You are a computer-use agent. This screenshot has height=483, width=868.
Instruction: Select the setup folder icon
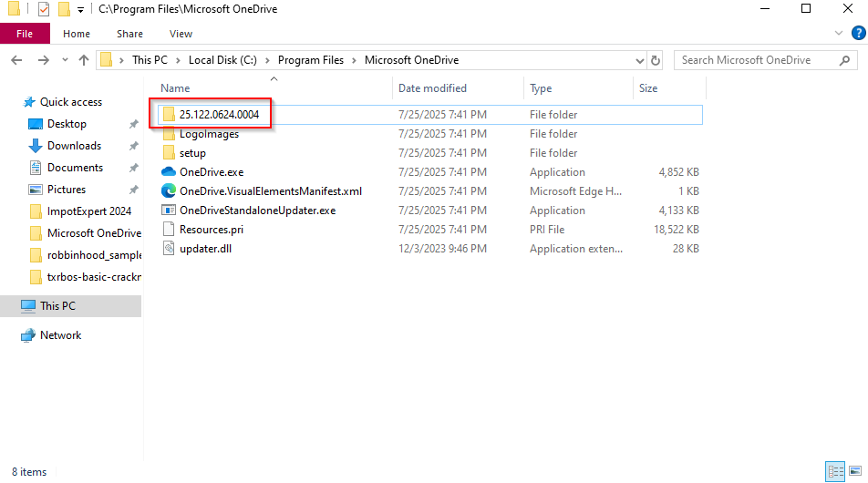coord(169,153)
